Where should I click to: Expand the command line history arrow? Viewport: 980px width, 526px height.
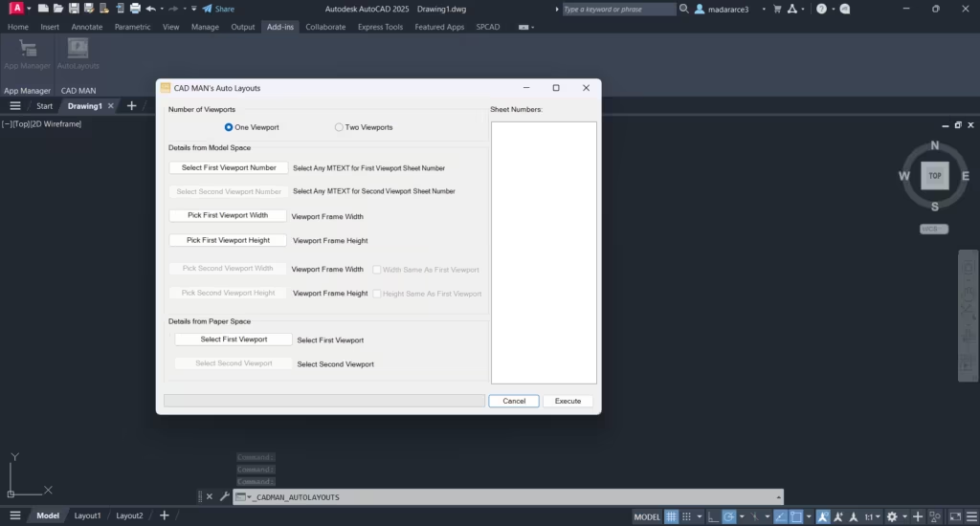778,497
